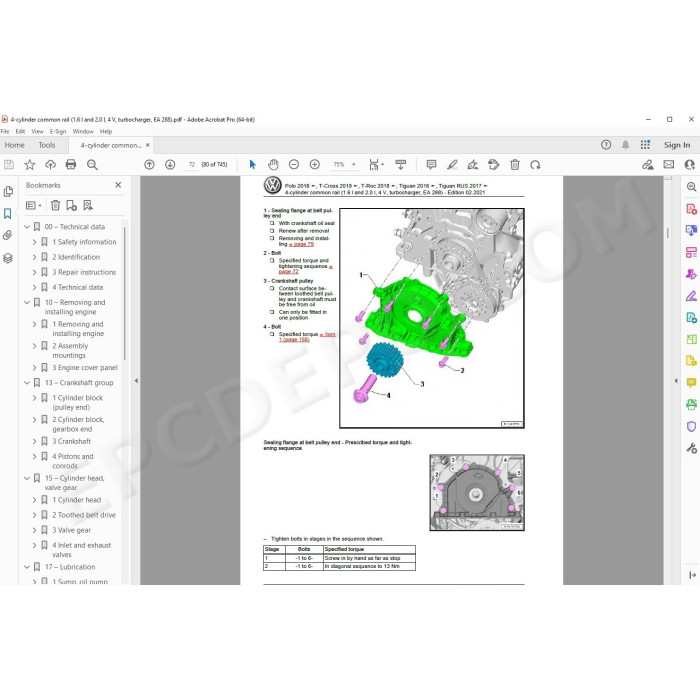Open the Find text magnifier
The height and width of the screenshot is (700, 700).
click(92, 165)
